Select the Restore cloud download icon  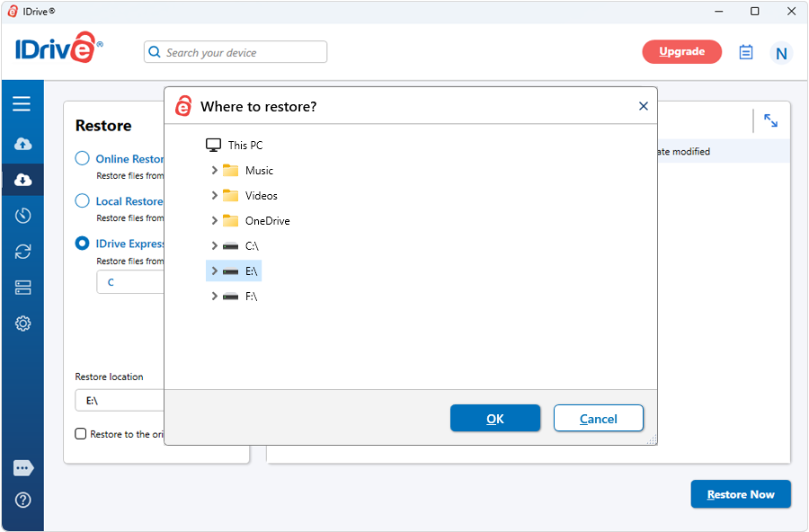(x=22, y=180)
